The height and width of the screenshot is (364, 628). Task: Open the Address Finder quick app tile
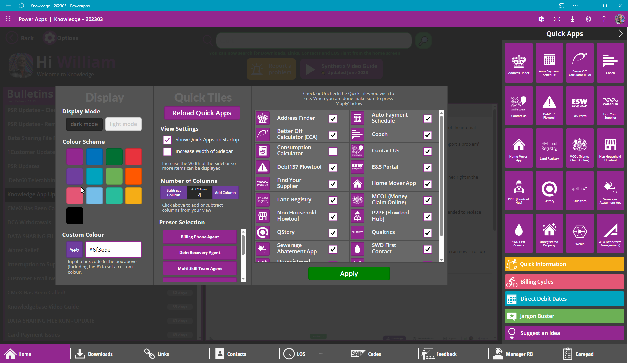pyautogui.click(x=519, y=63)
